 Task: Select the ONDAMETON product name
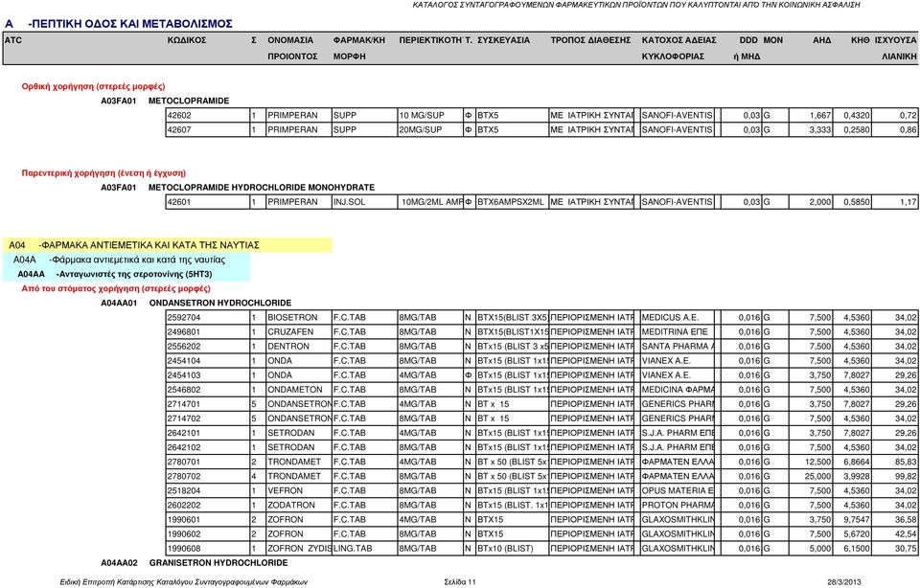[294, 389]
